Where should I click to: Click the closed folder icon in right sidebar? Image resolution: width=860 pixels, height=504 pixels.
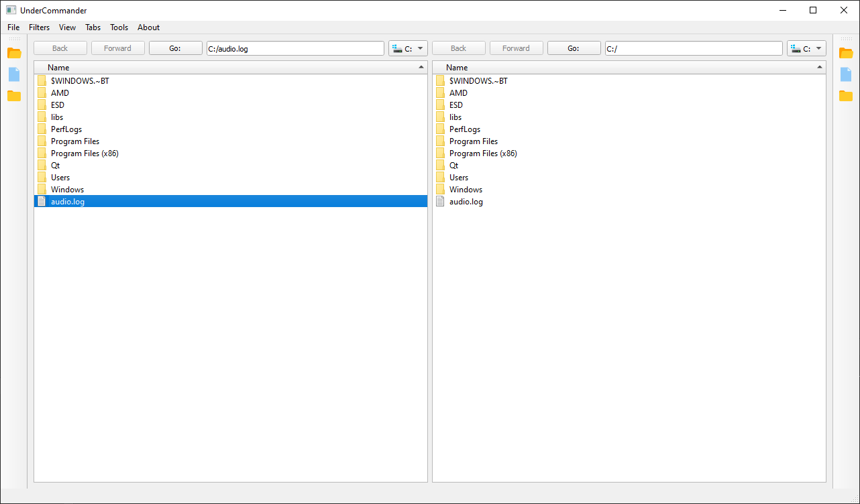(846, 96)
